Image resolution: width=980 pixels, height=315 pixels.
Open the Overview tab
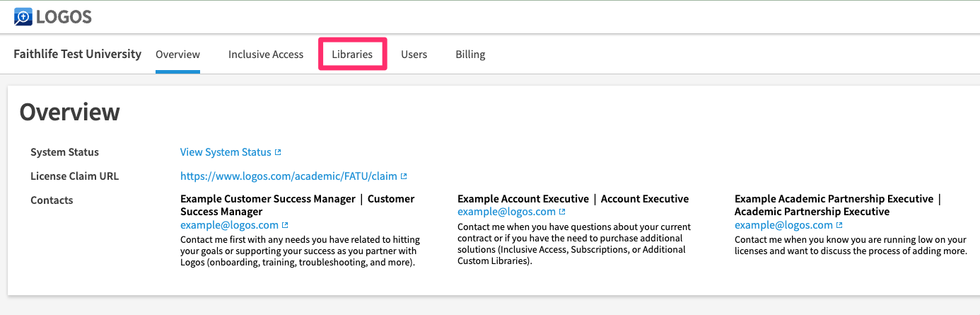coord(177,55)
